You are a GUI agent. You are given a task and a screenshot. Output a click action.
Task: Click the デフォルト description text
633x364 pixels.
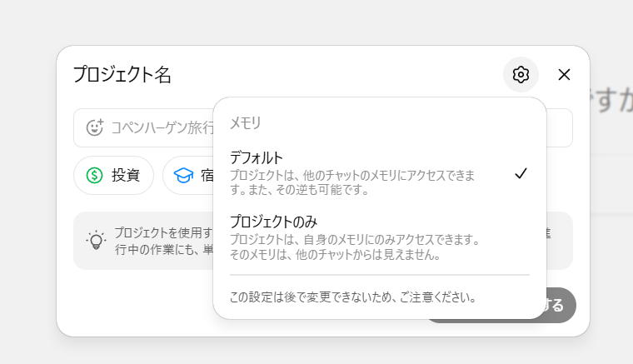point(352,182)
